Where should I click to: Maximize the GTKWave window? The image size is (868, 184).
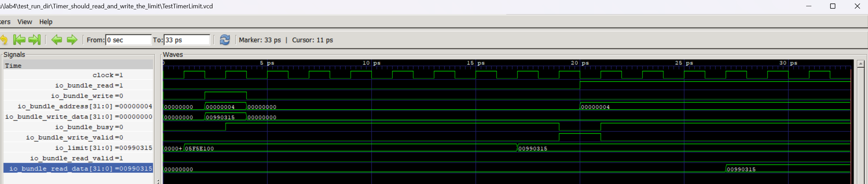[833, 6]
